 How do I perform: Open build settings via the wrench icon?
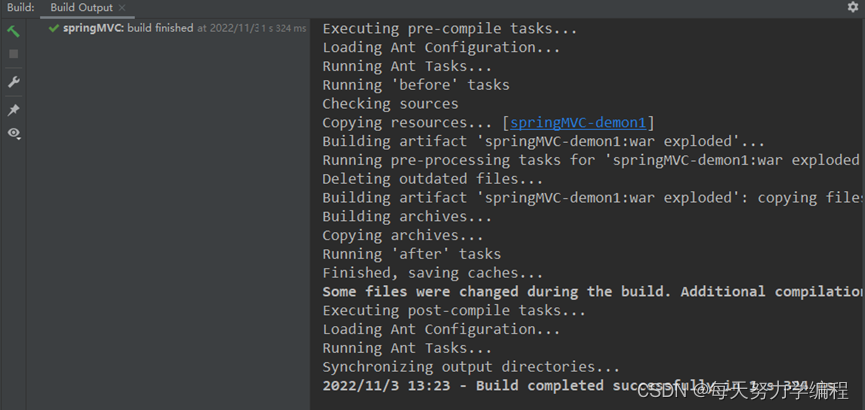[x=14, y=83]
